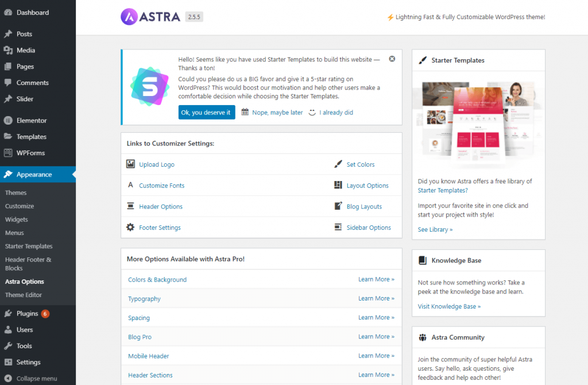The width and height of the screenshot is (588, 385).
Task: Click the Set Colors brush icon
Action: (x=338, y=164)
